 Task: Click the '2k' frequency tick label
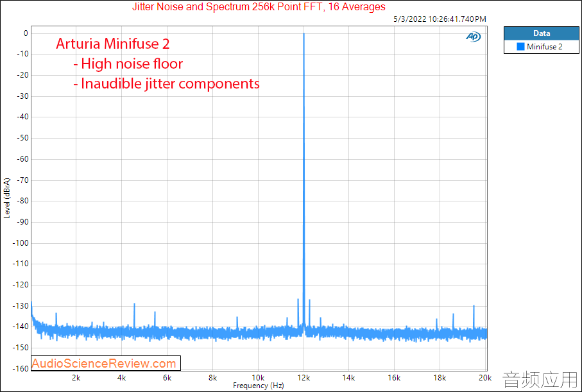click(76, 378)
